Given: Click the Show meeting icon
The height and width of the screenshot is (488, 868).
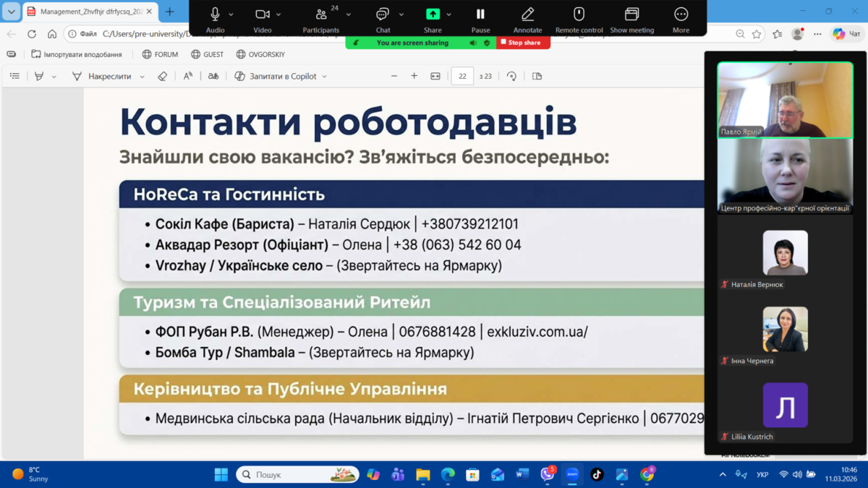Looking at the screenshot, I should [x=631, y=14].
